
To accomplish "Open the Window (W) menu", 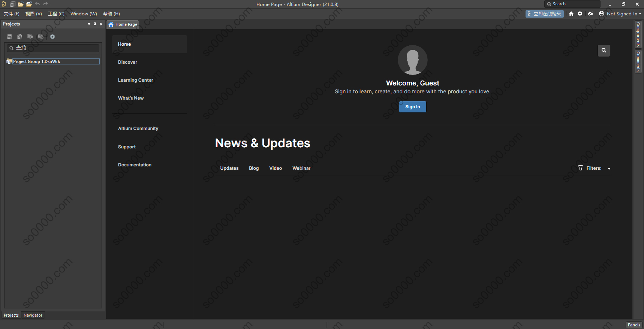I will point(84,13).
